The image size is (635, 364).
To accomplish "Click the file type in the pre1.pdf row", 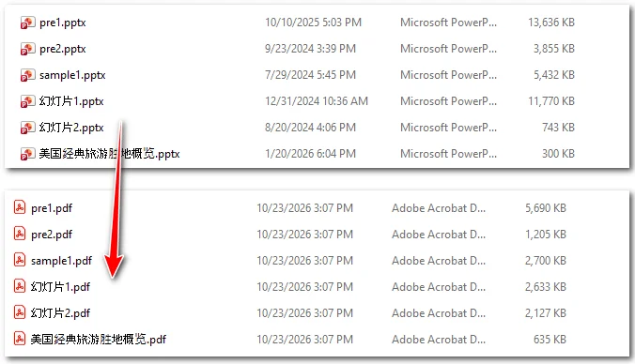I will click(439, 208).
